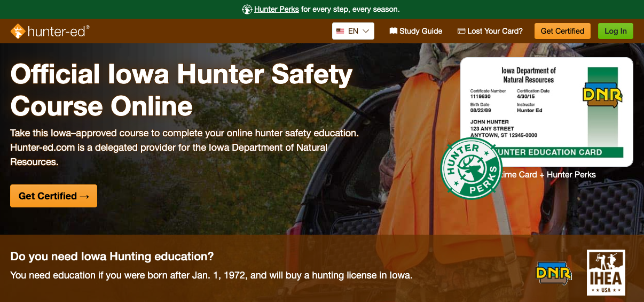Viewport: 644px width, 302px height.
Task: Go to hunter-ed home via logo
Action: click(x=50, y=31)
